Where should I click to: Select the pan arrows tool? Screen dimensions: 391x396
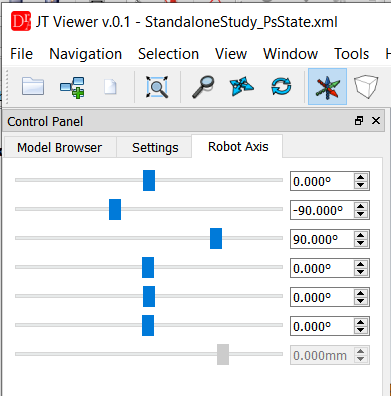coord(241,87)
